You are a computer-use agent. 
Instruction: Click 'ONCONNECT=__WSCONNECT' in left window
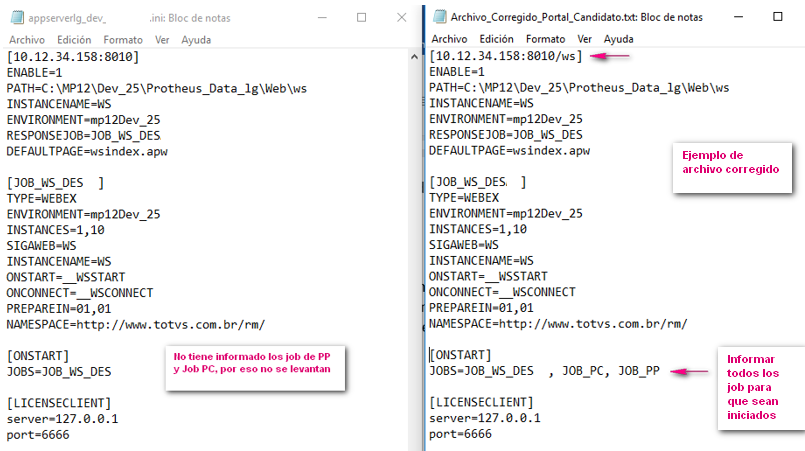point(80,293)
